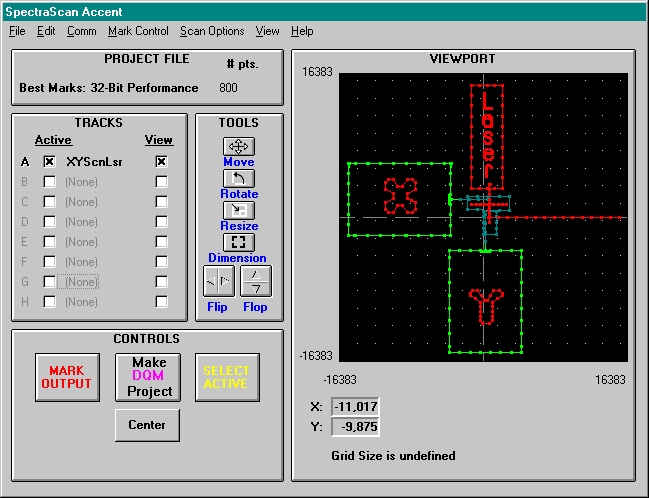Open the View menu
The width and height of the screenshot is (649, 498).
(x=267, y=31)
